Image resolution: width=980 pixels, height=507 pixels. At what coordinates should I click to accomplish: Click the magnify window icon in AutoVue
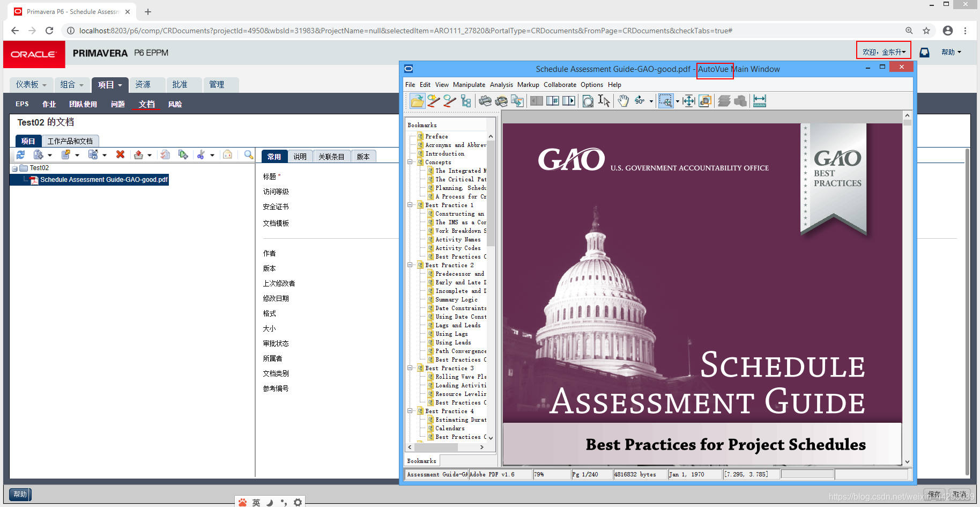click(x=705, y=101)
